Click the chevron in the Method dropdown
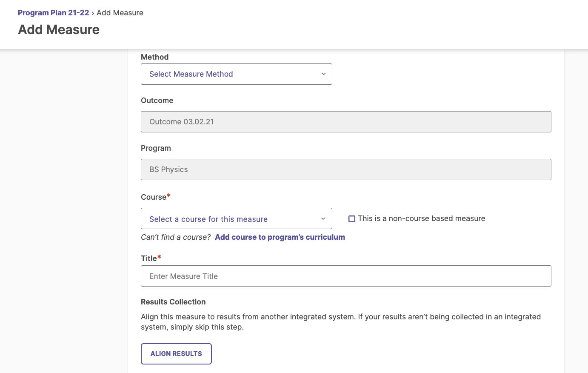 click(x=324, y=74)
